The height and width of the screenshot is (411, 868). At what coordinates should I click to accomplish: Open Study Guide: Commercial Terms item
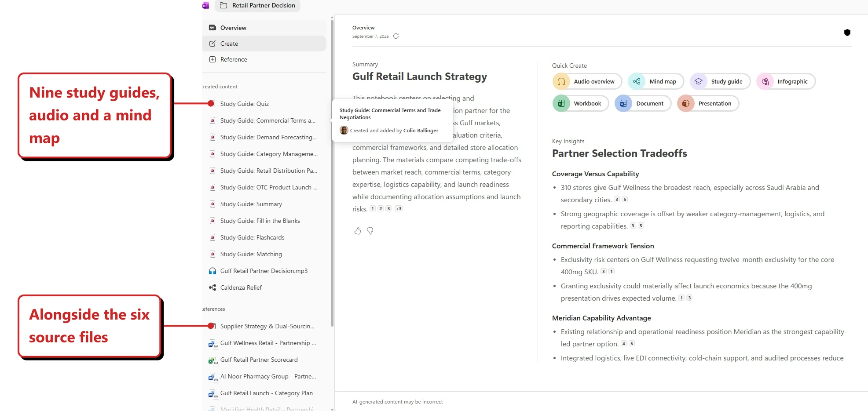coord(264,120)
